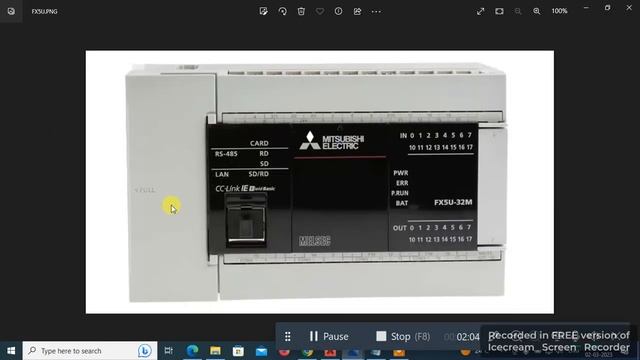640x360 pixels.
Task: Click the 100% zoom level value
Action: click(x=559, y=11)
